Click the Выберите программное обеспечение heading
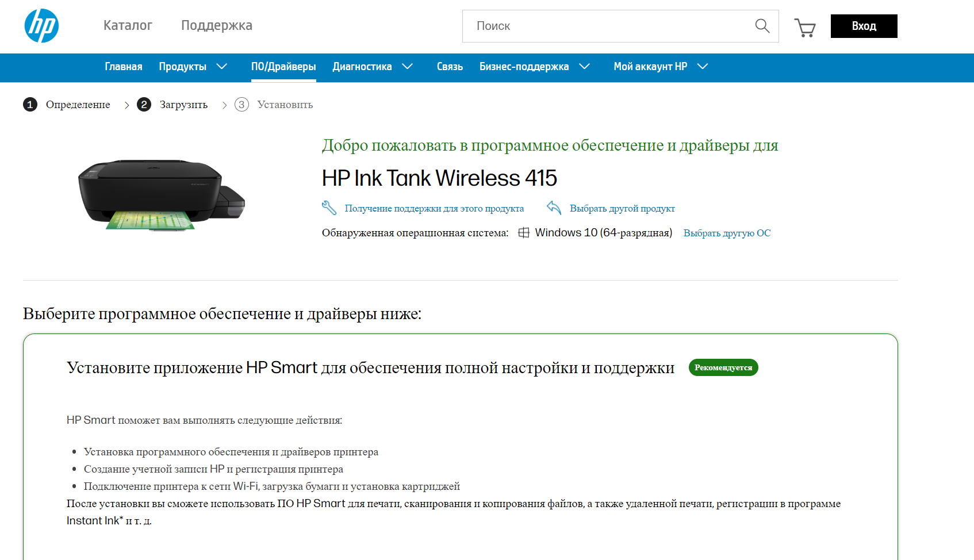Image resolution: width=974 pixels, height=560 pixels. click(x=222, y=314)
